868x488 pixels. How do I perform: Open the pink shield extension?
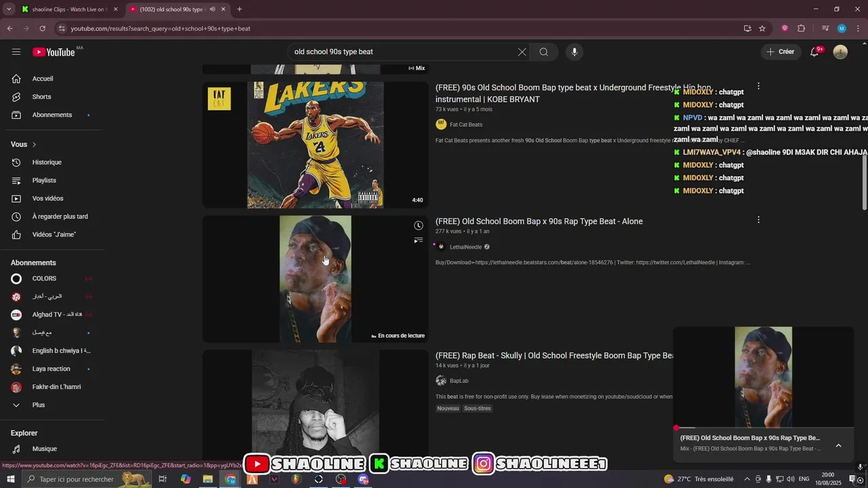pyautogui.click(x=785, y=28)
